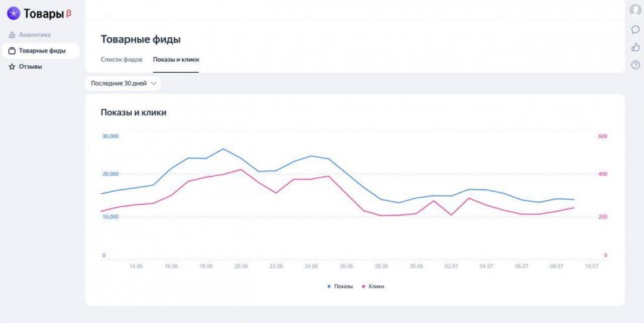Toggle the Показы series in chart legend
This screenshot has height=323, width=644.
pos(340,286)
